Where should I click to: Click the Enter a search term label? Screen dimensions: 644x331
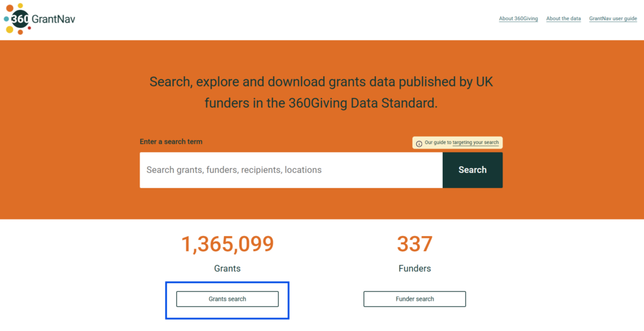coord(171,142)
